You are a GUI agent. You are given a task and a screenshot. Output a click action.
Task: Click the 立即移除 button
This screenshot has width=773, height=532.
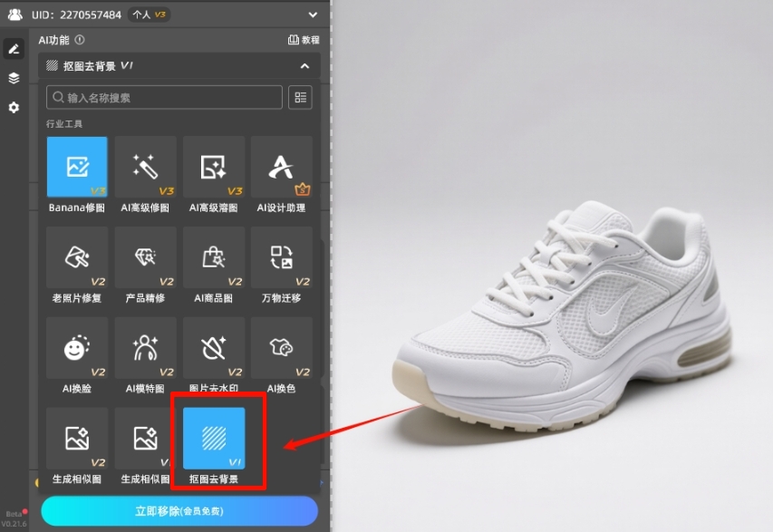(179, 511)
